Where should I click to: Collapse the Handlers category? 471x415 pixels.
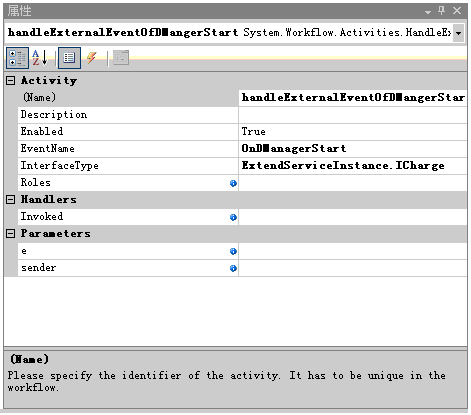click(x=11, y=199)
